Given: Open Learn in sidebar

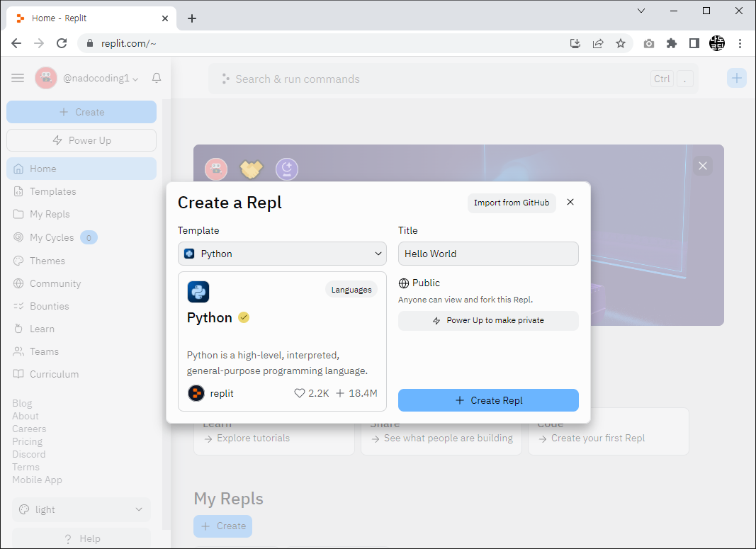Looking at the screenshot, I should pyautogui.click(x=81, y=329).
